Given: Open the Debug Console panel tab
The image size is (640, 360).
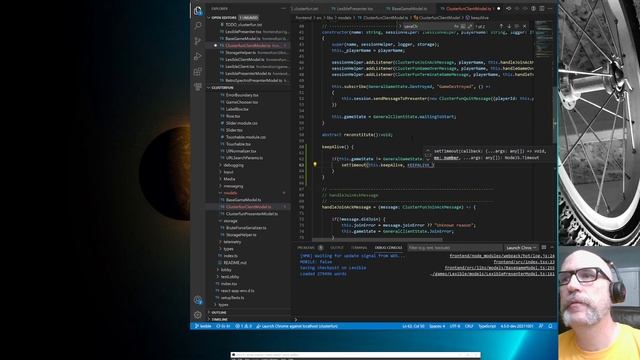Looking at the screenshot, I should pyautogui.click(x=388, y=248).
